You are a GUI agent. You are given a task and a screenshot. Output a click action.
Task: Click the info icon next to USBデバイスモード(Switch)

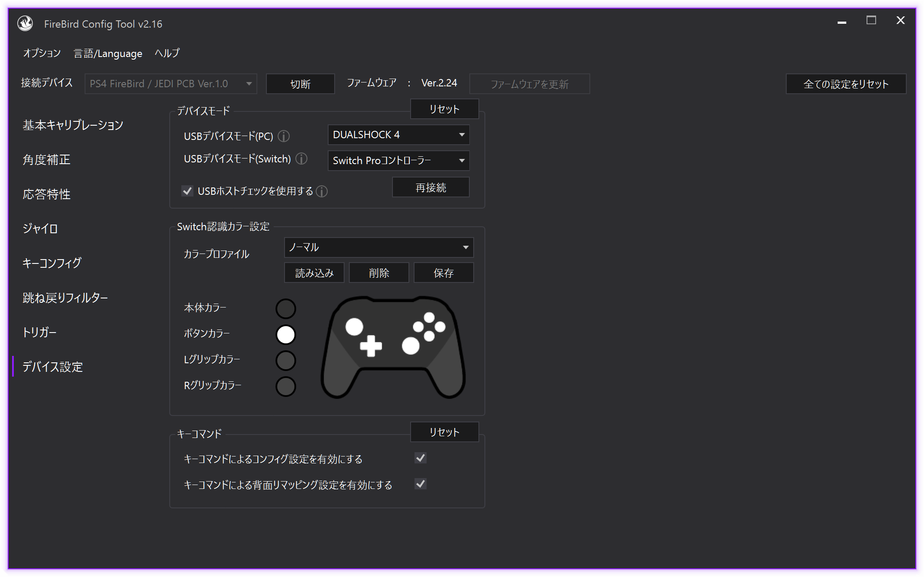(x=301, y=159)
